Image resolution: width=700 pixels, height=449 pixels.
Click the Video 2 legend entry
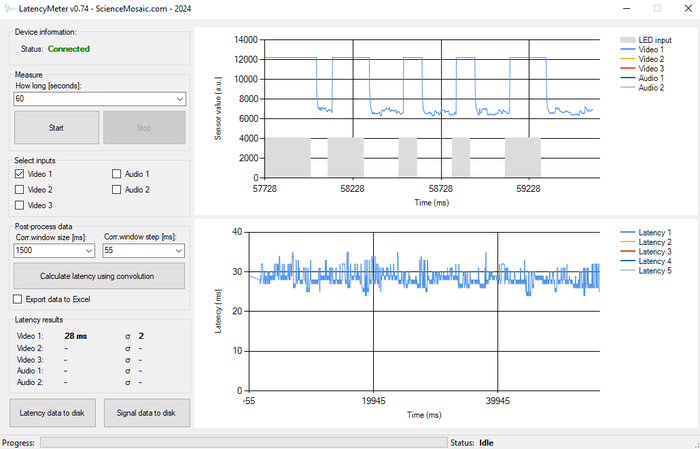[642, 59]
